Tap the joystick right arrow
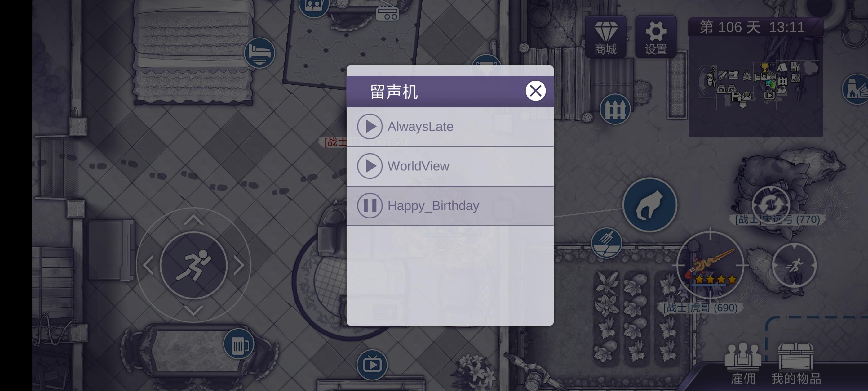 [239, 265]
